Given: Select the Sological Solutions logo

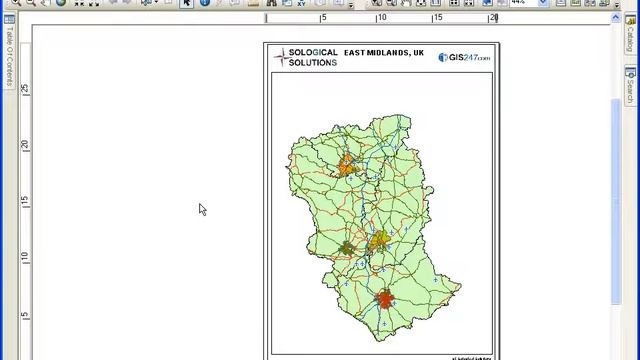Looking at the screenshot, I should coord(306,57).
